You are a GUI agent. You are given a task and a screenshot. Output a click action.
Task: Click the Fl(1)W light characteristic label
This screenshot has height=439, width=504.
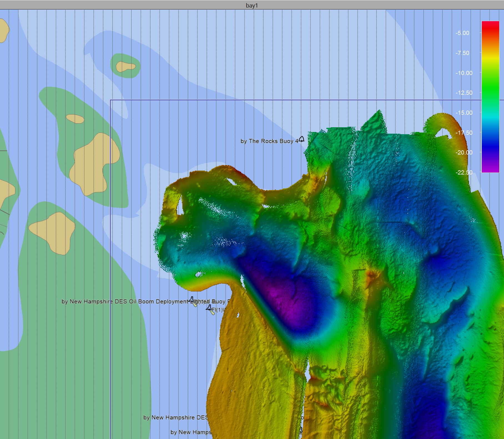point(219,310)
